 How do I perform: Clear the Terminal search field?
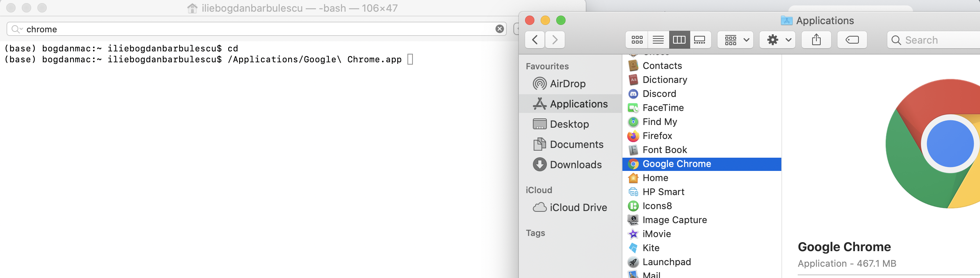tap(499, 29)
